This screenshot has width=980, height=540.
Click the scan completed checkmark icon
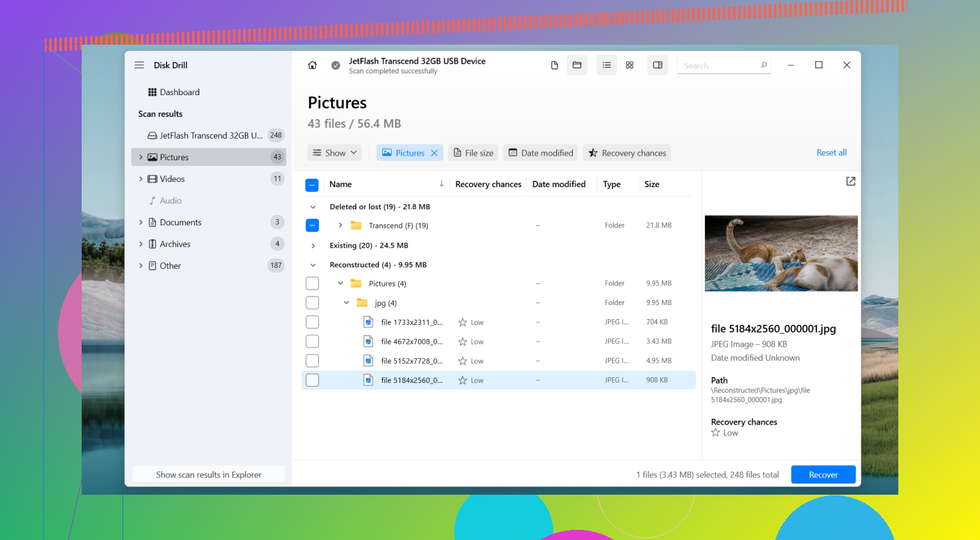click(x=336, y=65)
